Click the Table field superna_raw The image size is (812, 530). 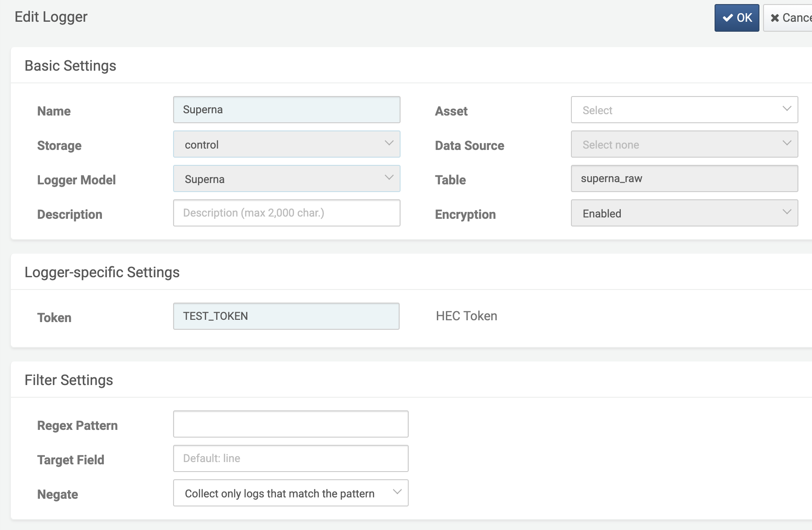[x=684, y=178]
